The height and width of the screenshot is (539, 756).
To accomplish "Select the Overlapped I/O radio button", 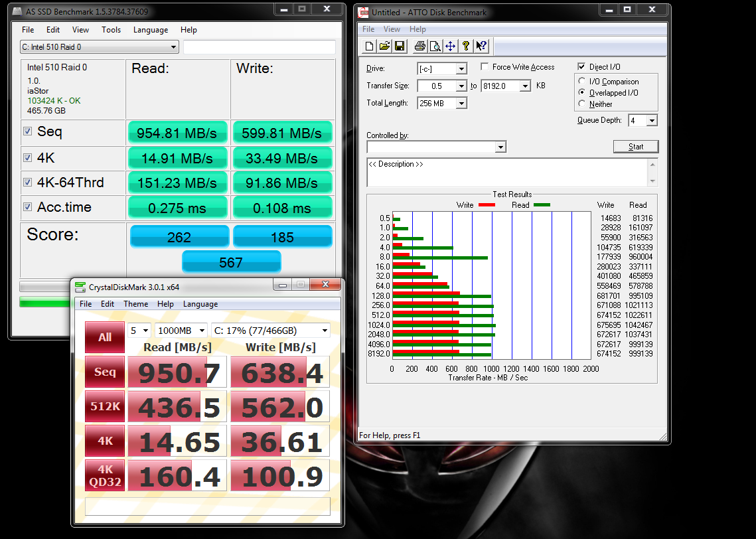I will (x=582, y=92).
